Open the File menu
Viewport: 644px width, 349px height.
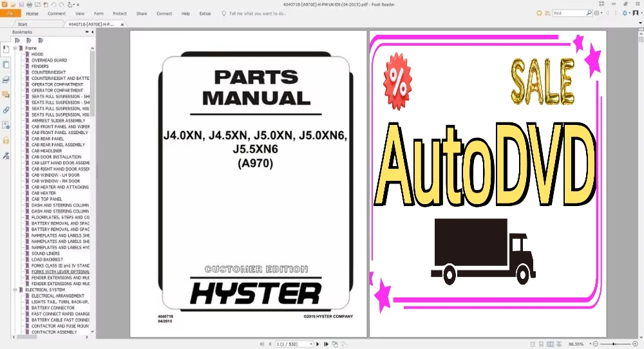10,14
